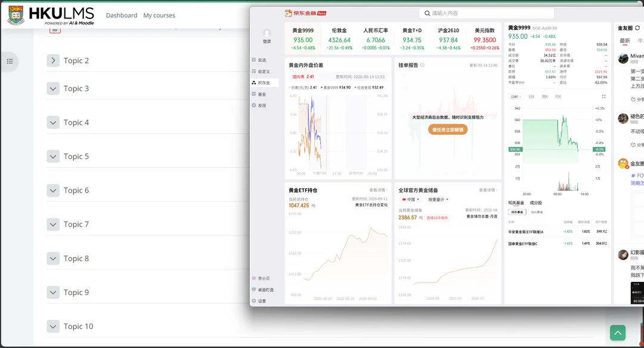Collapse Topic 7 section
Image resolution: width=644 pixels, height=348 pixels.
[53, 225]
